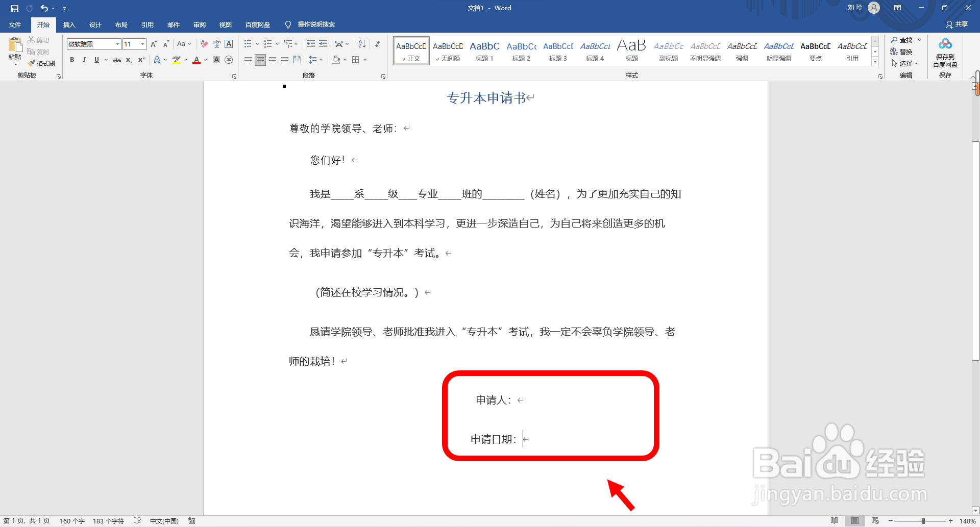The height and width of the screenshot is (527, 980).
Task: Click the yellow text highlight color button
Action: 177,60
